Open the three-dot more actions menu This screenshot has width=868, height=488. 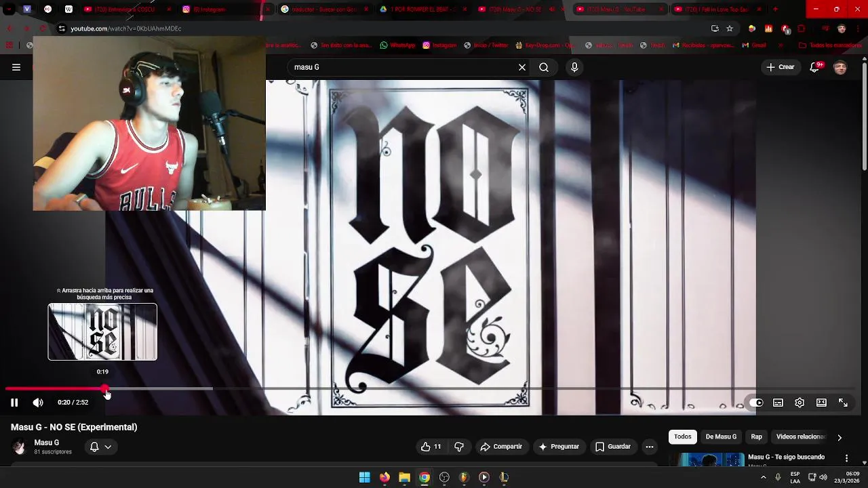click(x=650, y=447)
